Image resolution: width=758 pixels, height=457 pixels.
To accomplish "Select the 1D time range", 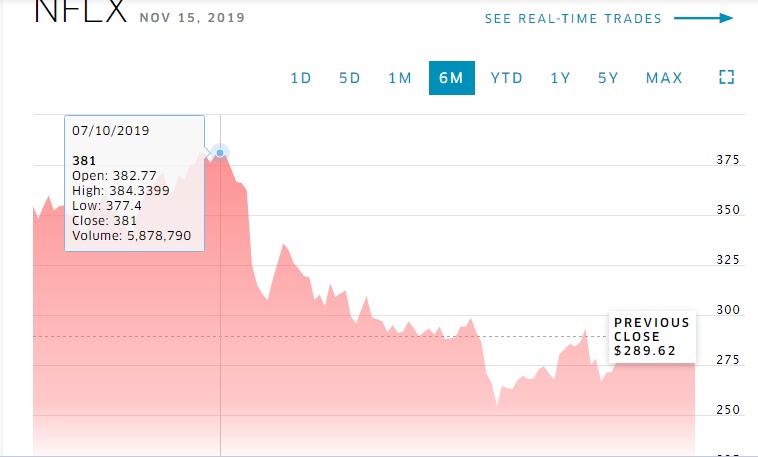I will [x=301, y=78].
